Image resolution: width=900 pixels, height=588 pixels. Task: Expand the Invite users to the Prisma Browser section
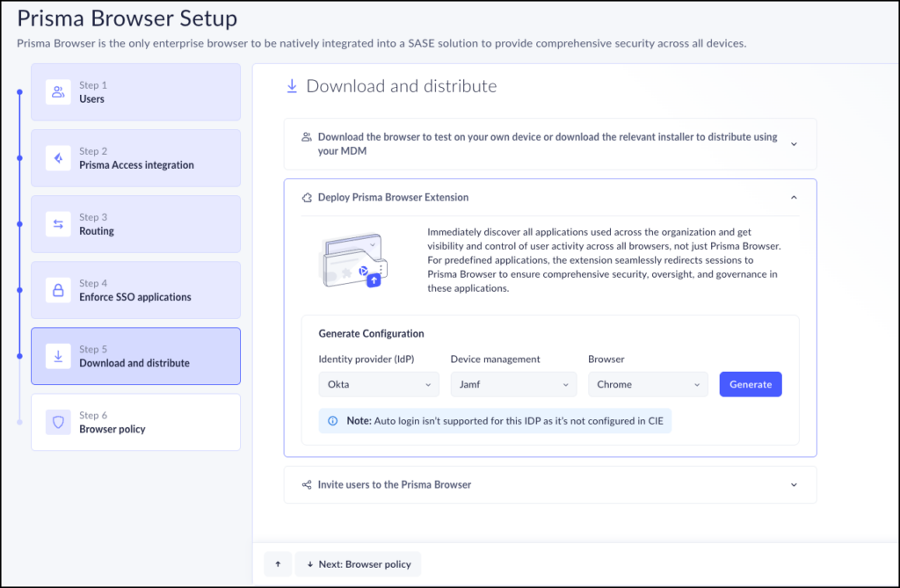point(794,484)
